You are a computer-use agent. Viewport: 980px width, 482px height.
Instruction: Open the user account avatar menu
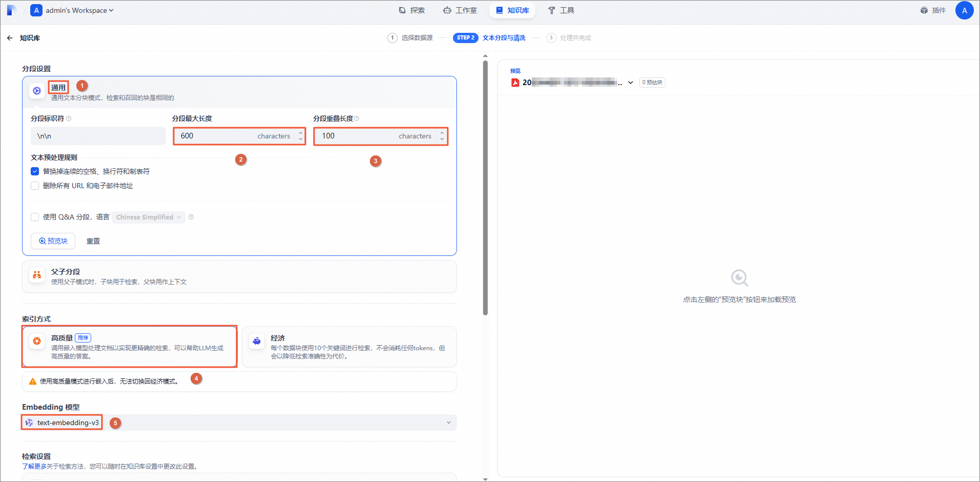(965, 10)
